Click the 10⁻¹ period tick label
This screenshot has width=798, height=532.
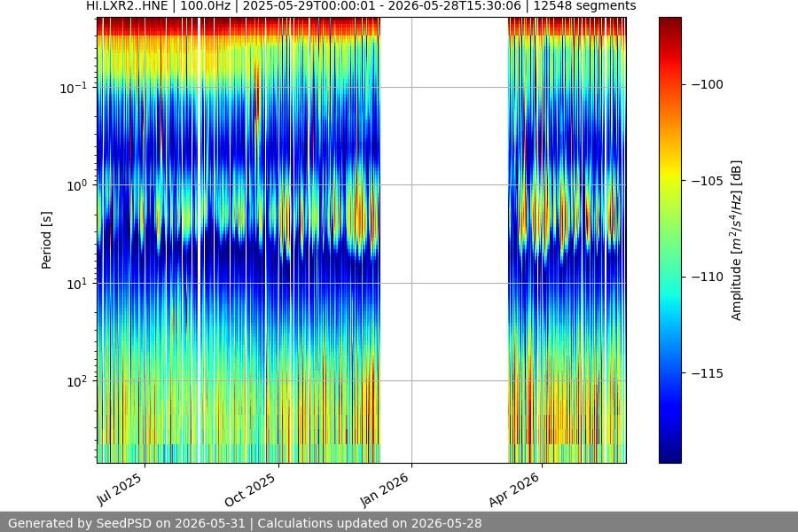click(x=73, y=88)
